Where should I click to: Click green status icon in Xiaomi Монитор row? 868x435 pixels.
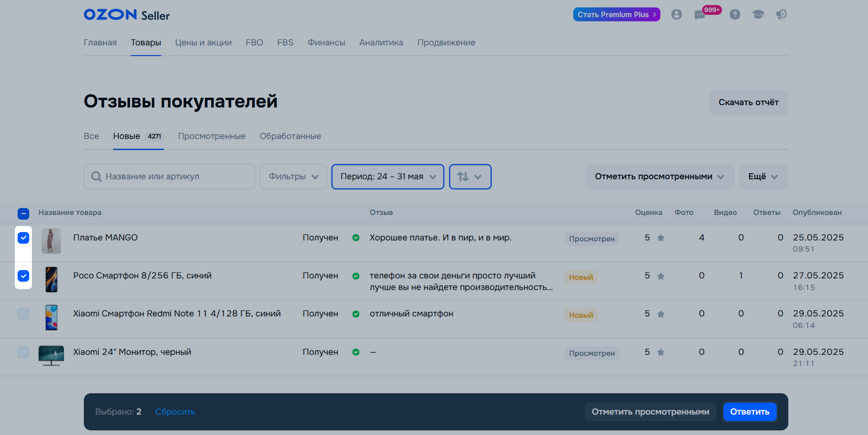(x=356, y=352)
